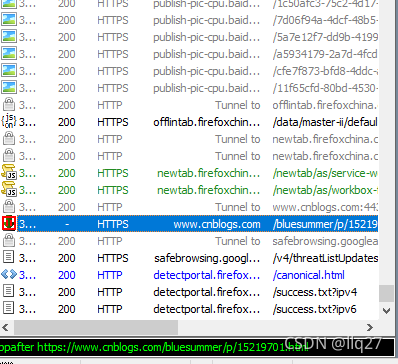
Task: Click the 'offlintab.firefoxchin...' host cell
Action: (207, 122)
